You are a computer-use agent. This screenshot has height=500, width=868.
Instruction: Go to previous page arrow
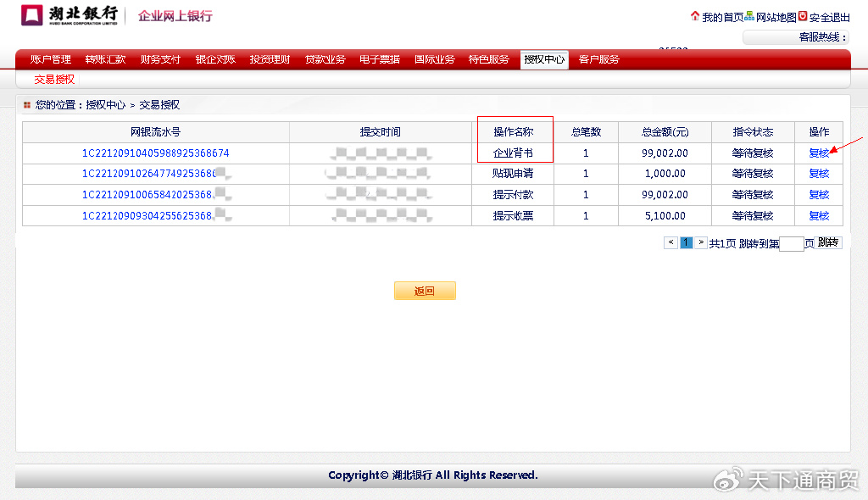pos(670,242)
